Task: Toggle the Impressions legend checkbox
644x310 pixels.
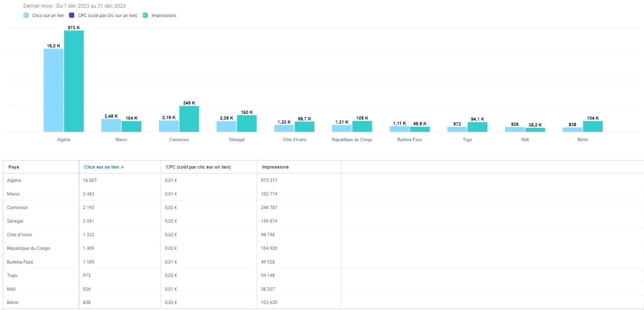Action: coord(145,15)
